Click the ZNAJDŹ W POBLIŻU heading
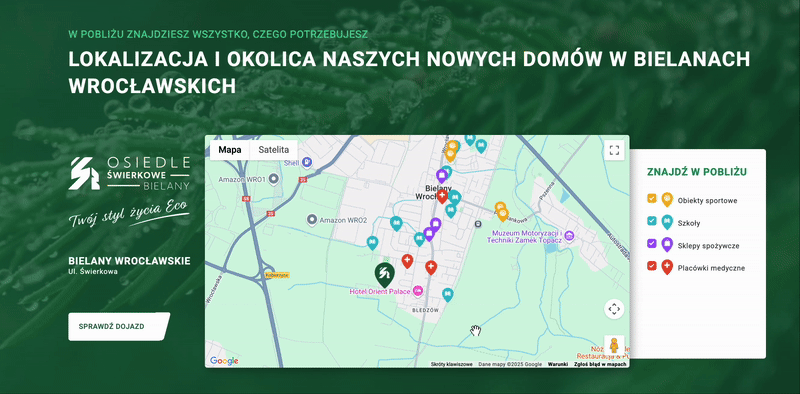 697,171
